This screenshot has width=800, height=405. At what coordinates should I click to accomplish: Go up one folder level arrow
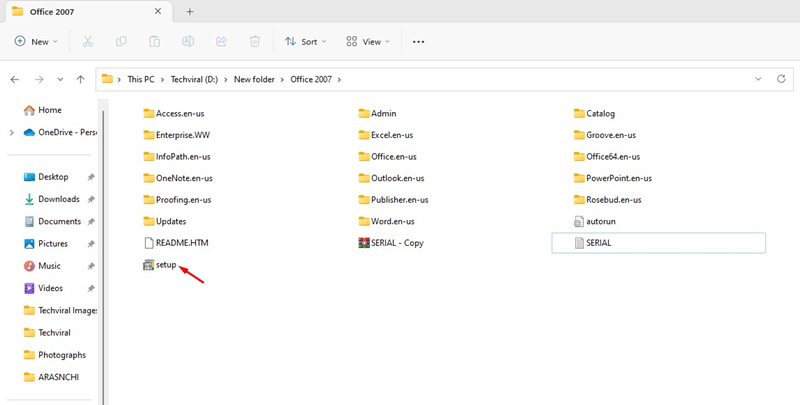point(80,80)
